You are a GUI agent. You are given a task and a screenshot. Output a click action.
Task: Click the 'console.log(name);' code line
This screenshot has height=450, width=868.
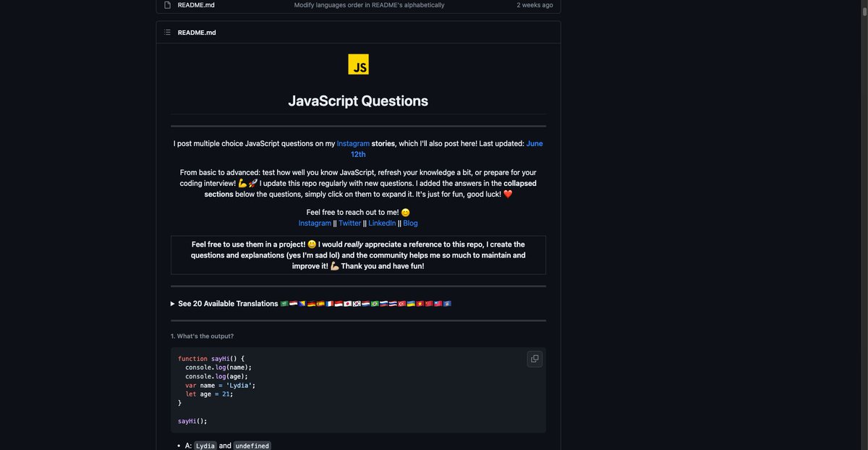point(218,368)
